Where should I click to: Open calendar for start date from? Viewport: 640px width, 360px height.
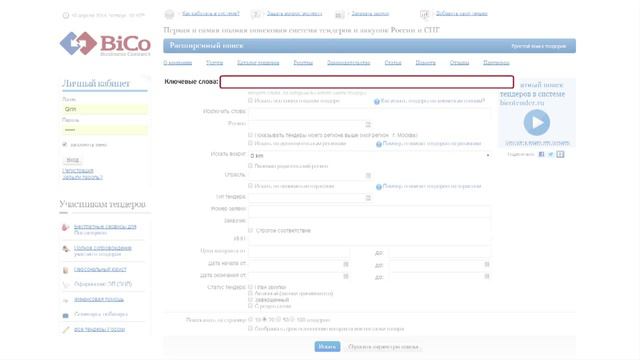coord(346,264)
